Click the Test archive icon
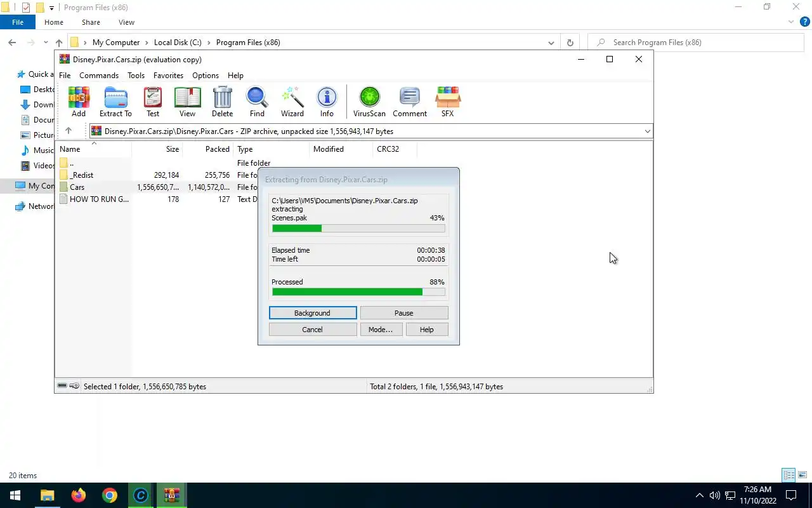 coord(153,102)
